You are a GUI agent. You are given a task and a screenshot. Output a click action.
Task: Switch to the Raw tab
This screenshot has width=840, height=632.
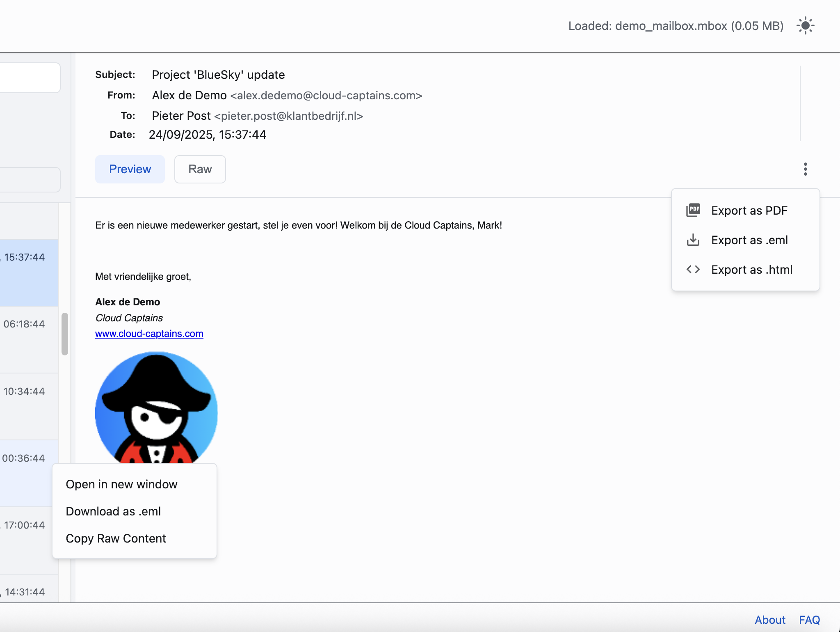click(200, 169)
